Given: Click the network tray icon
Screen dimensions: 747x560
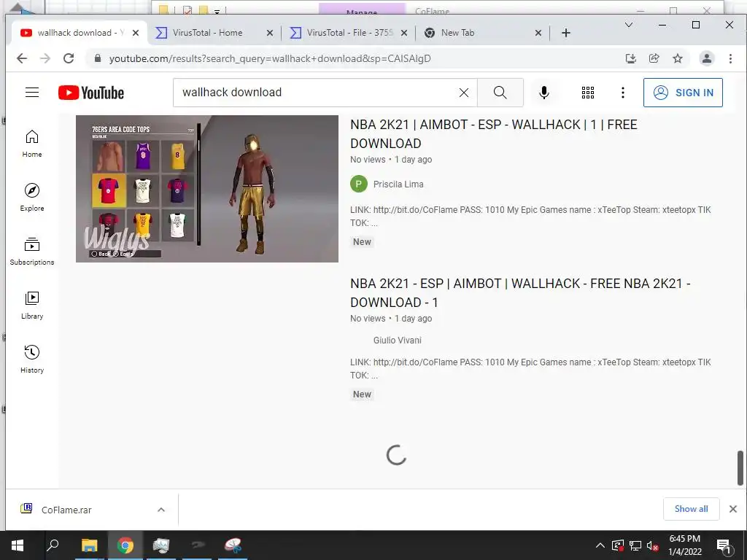Looking at the screenshot, I should [x=635, y=545].
